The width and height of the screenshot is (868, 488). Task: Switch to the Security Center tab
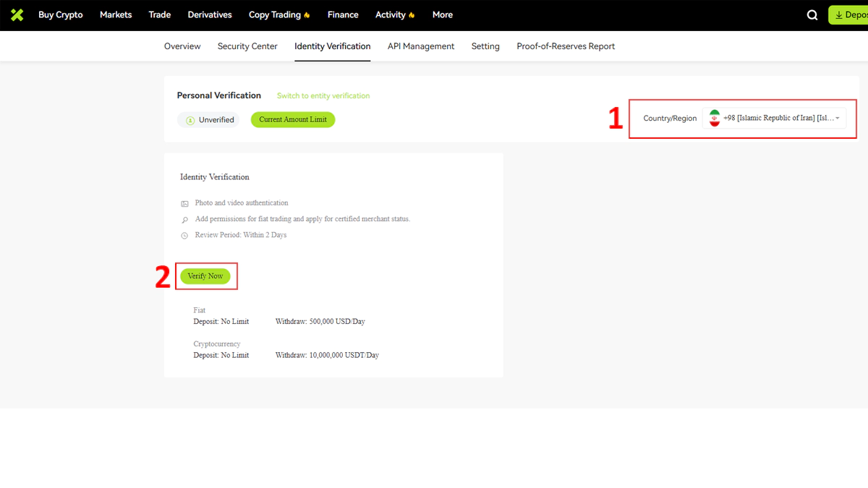tap(247, 46)
